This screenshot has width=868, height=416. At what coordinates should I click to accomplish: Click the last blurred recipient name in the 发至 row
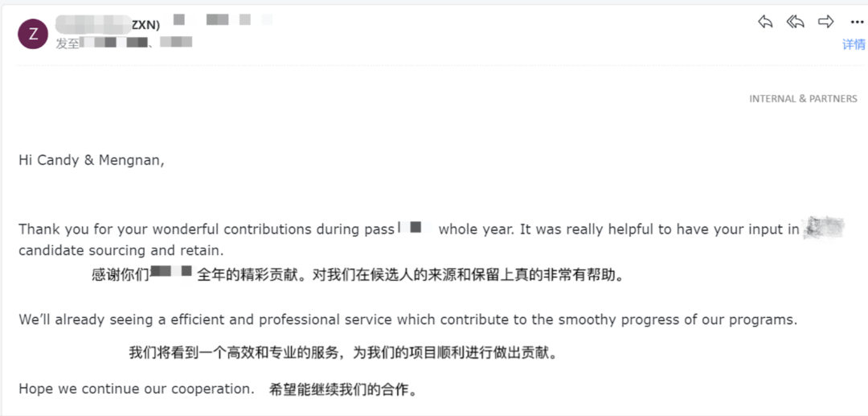click(176, 42)
